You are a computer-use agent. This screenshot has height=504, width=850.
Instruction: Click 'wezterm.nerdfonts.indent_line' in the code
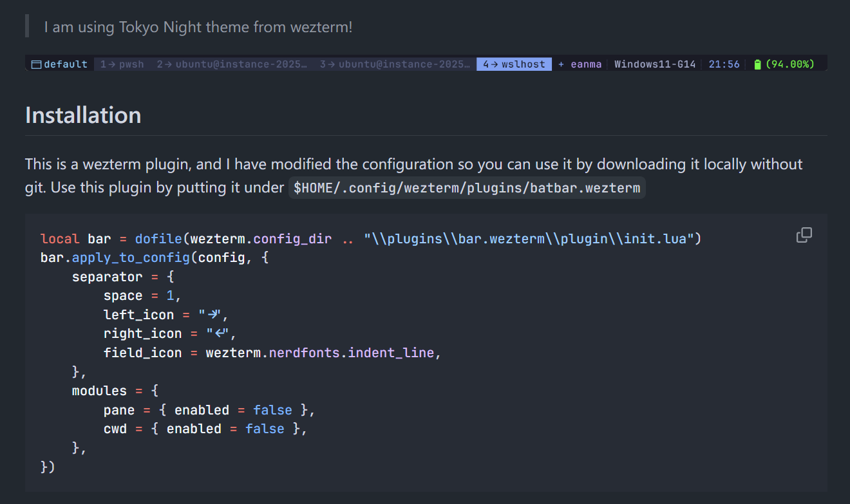coord(320,353)
